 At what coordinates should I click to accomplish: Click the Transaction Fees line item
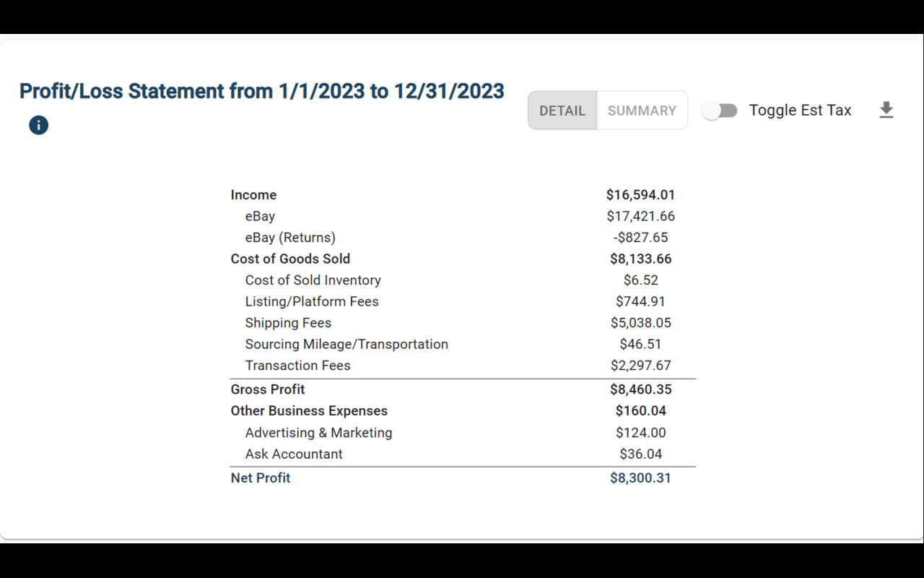click(463, 366)
